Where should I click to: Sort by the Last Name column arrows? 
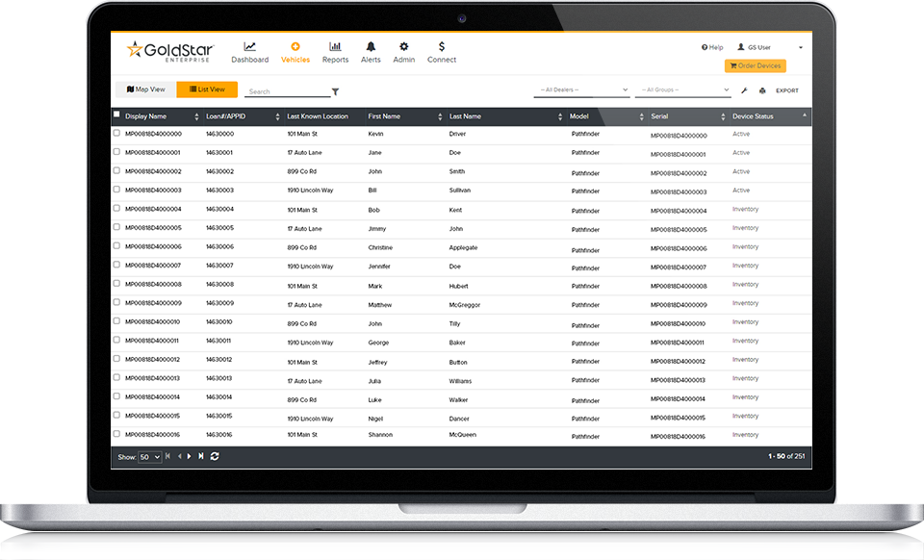tap(560, 117)
